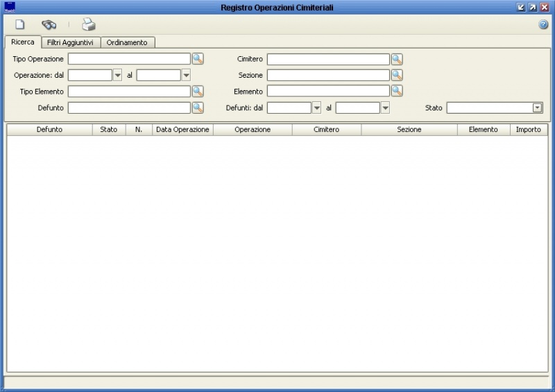
Task: Open help via the question mark icon
Action: [543, 24]
